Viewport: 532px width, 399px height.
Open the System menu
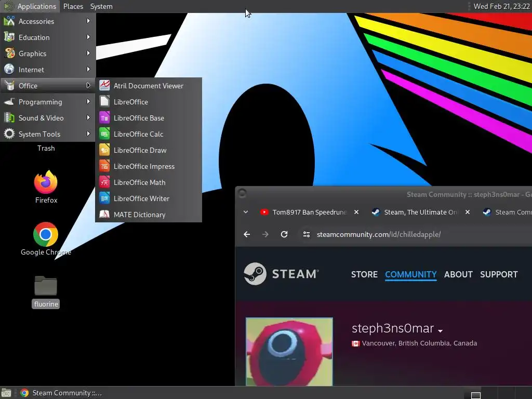[x=101, y=6]
